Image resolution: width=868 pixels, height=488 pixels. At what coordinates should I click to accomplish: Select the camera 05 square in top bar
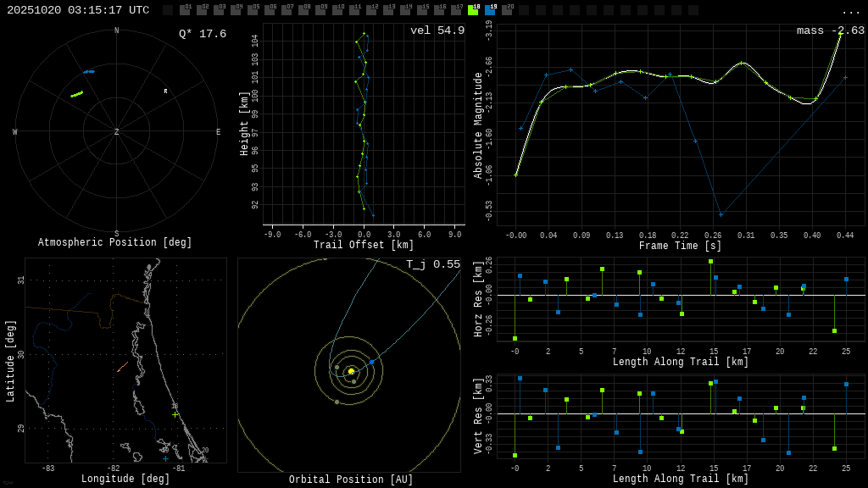(253, 10)
